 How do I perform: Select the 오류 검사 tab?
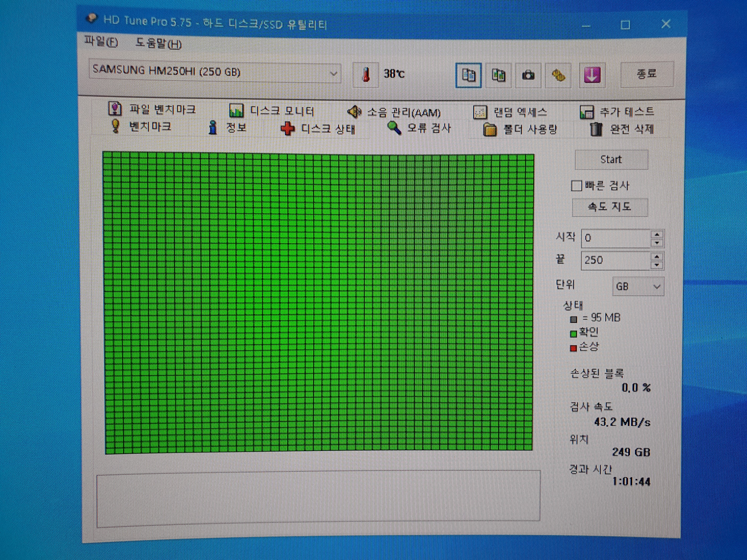click(419, 128)
